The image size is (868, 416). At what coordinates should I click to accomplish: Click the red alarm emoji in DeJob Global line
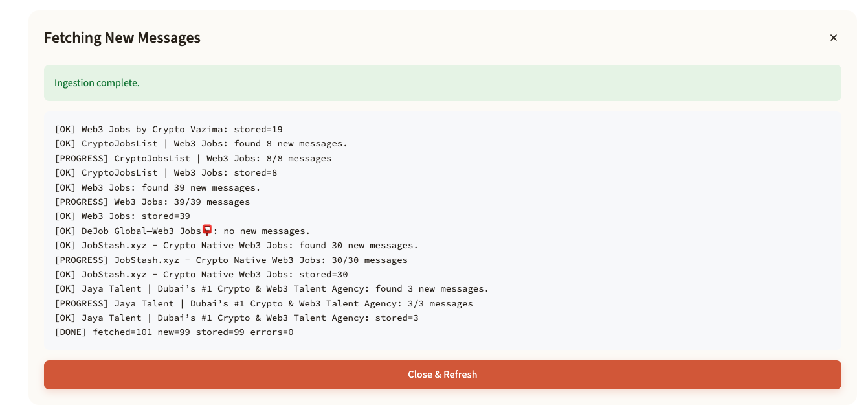207,230
